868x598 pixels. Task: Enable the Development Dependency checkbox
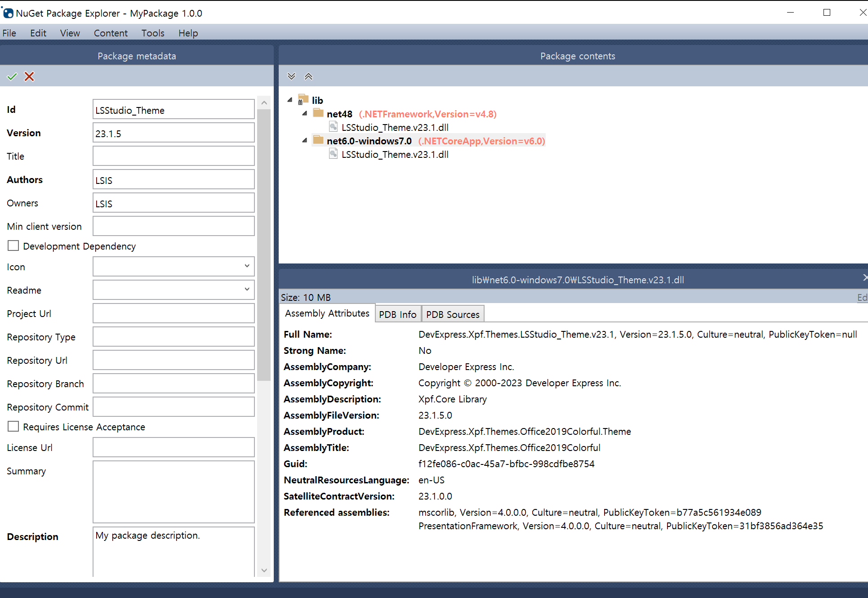[13, 246]
